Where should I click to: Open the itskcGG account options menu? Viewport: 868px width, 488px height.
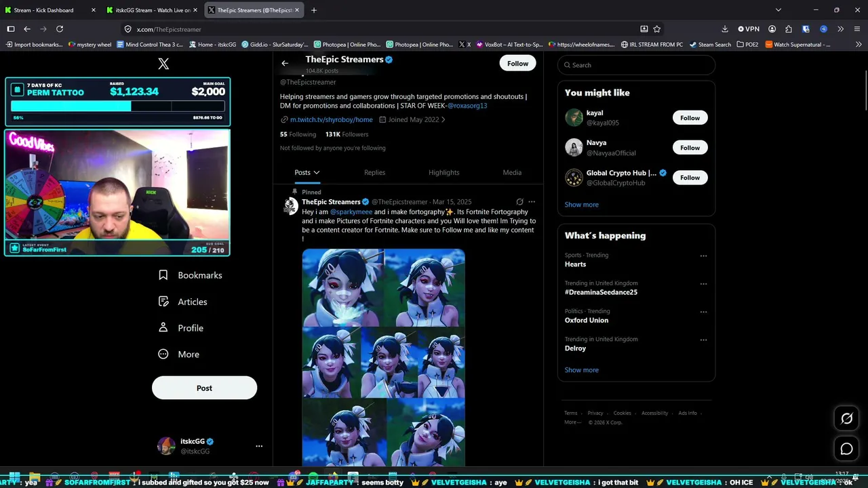[259, 446]
